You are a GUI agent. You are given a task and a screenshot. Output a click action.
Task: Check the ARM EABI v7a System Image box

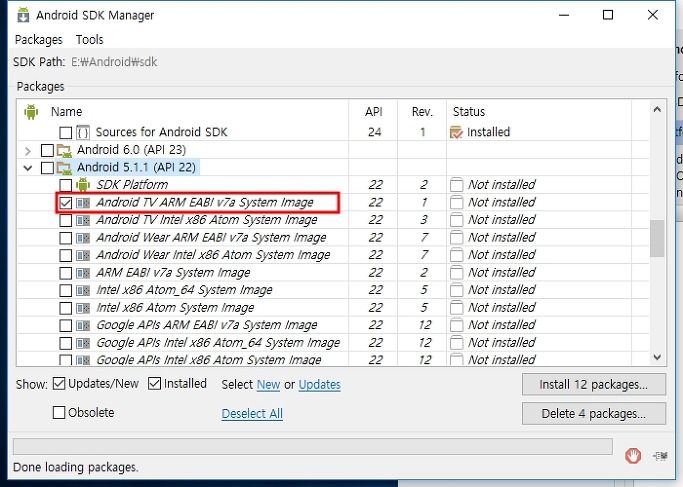coord(65,273)
